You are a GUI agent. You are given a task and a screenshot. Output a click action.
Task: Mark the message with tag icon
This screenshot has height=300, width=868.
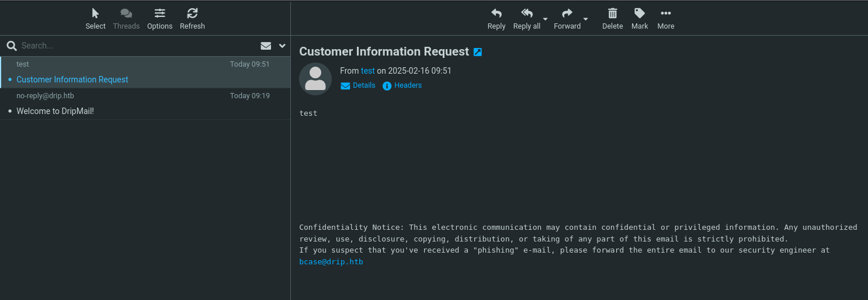[640, 14]
